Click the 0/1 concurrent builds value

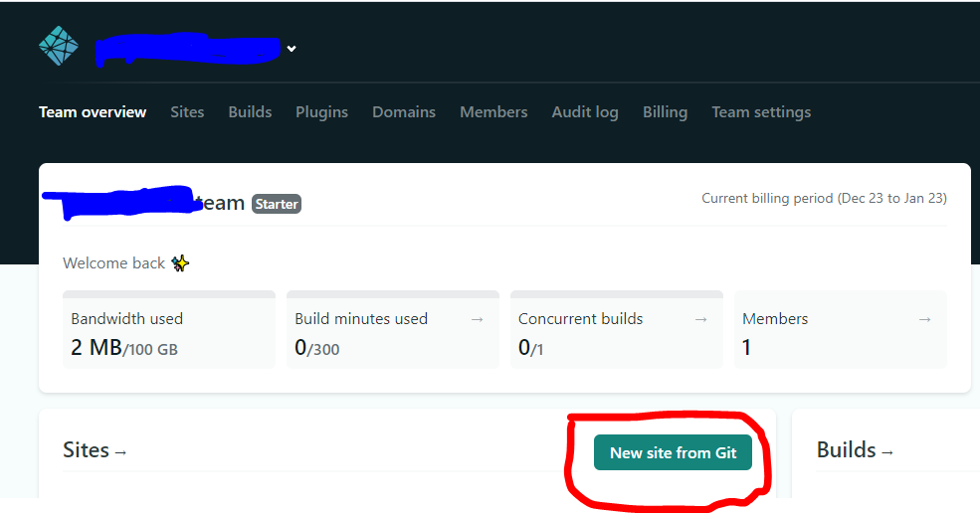pos(530,347)
